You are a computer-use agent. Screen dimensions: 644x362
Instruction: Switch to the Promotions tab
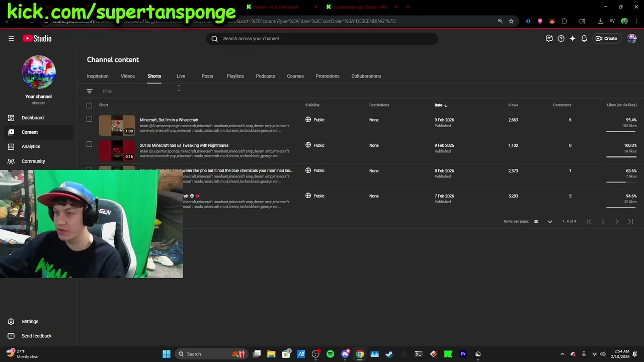[328, 76]
